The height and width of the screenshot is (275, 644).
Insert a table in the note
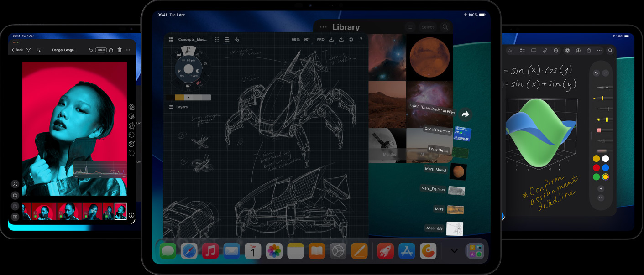534,51
